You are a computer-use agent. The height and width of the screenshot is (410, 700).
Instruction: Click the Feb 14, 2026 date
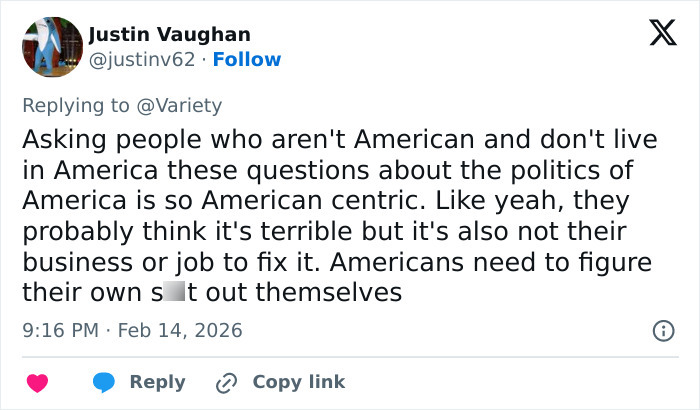pyautogui.click(x=179, y=330)
